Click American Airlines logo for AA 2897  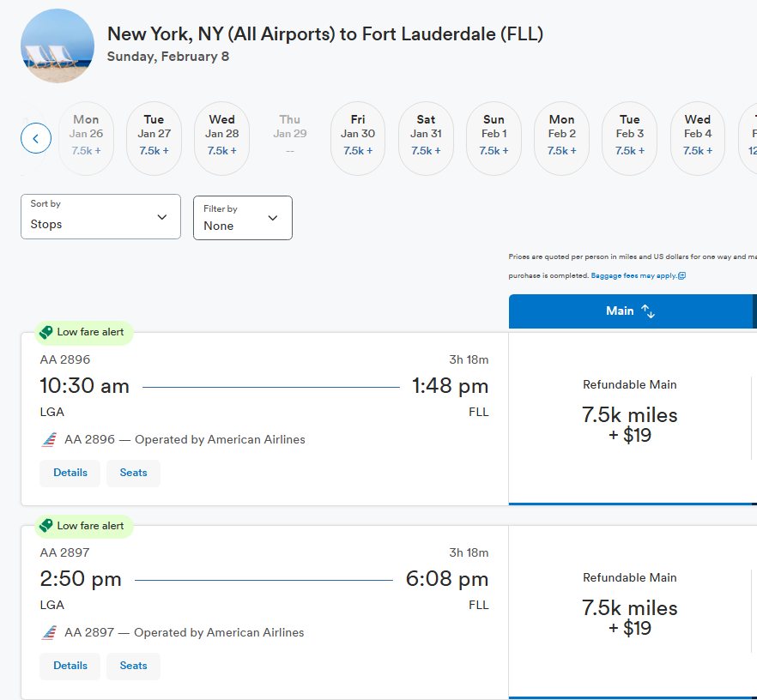pyautogui.click(x=49, y=633)
